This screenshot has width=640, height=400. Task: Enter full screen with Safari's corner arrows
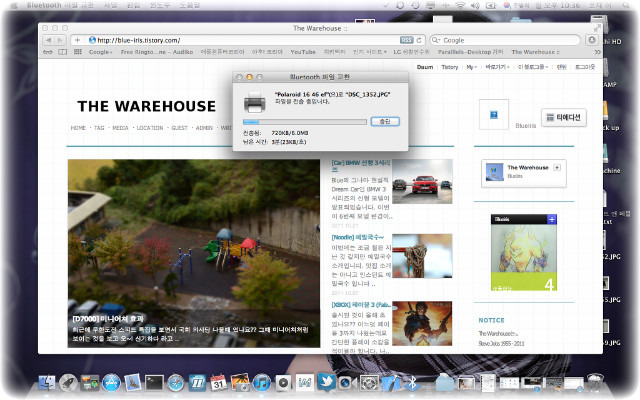(597, 28)
